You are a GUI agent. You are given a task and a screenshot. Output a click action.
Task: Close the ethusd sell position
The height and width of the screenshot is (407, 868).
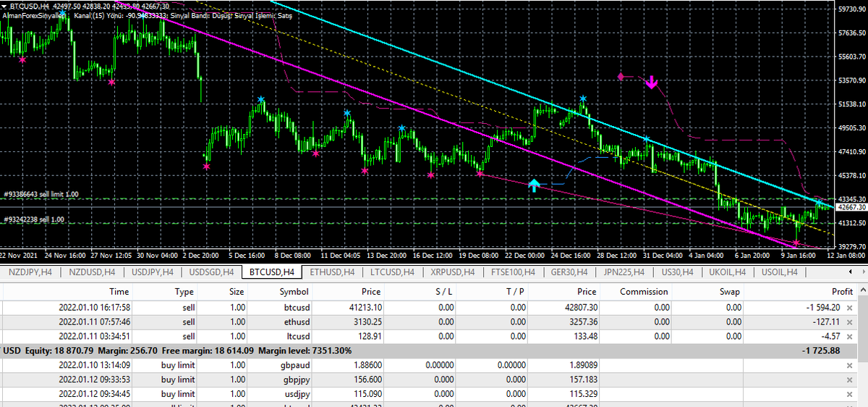click(x=849, y=322)
